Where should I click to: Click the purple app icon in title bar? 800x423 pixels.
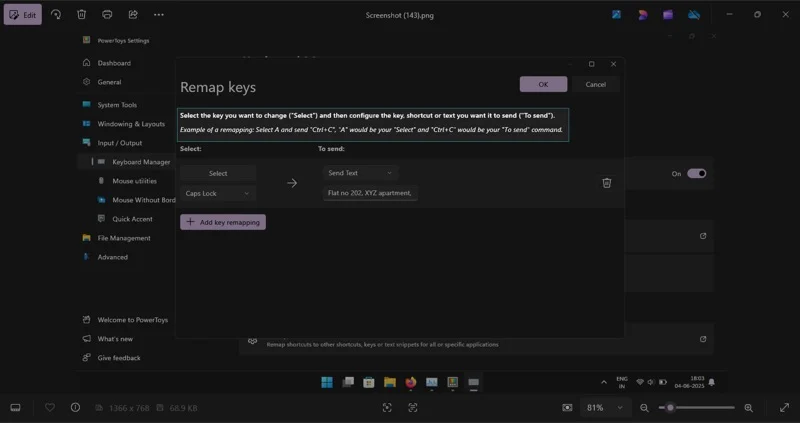click(x=668, y=15)
